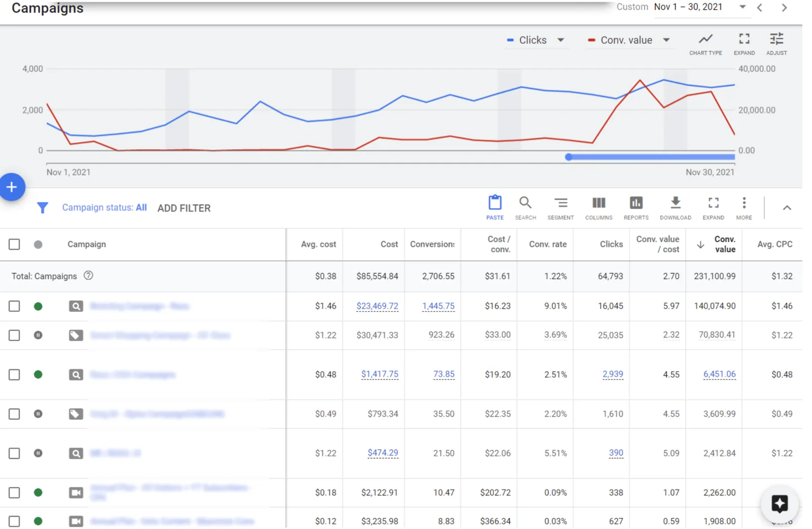
Task: Tick the campaign row with cost $474.29
Action: [14, 453]
